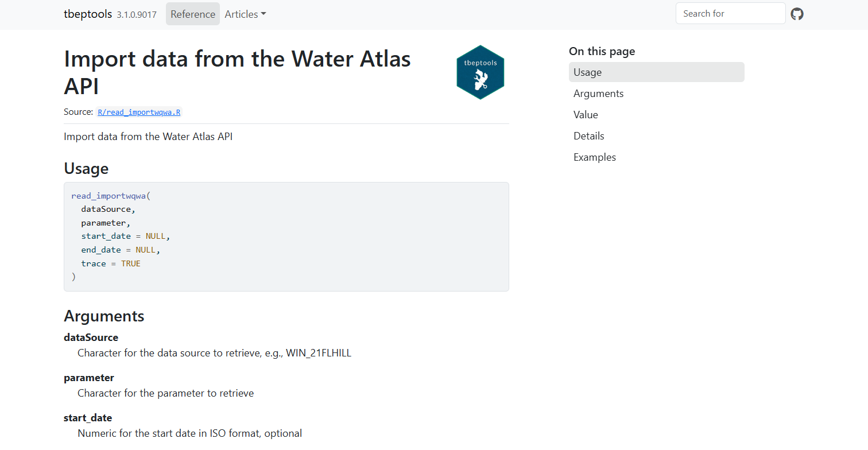This screenshot has width=868, height=450.
Task: Expand the Articles dropdown menu
Action: coord(245,14)
